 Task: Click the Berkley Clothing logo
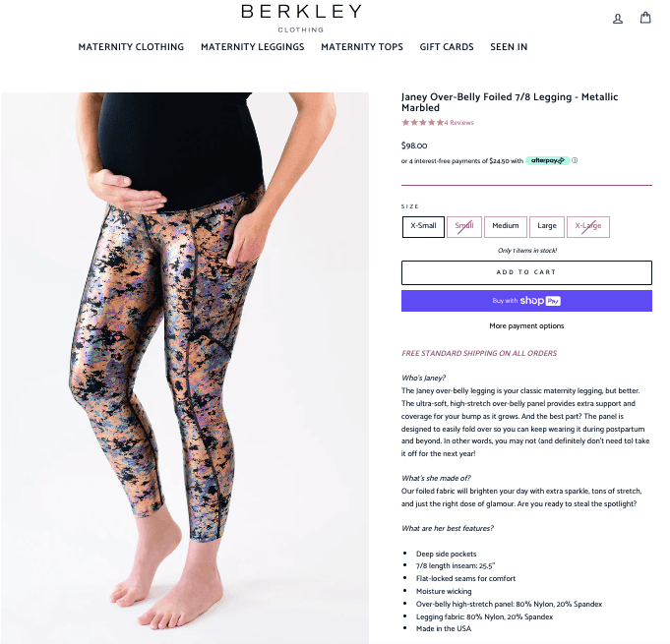(301, 18)
